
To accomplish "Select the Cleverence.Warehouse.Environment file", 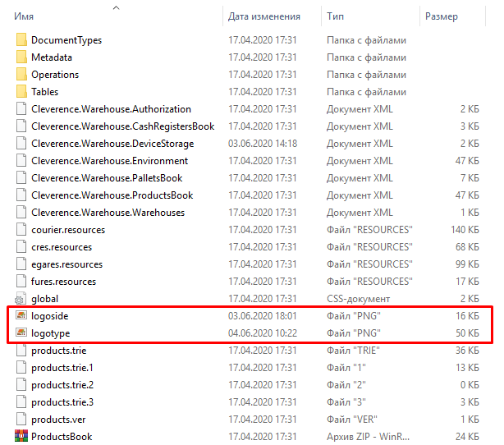I will coord(109,161).
